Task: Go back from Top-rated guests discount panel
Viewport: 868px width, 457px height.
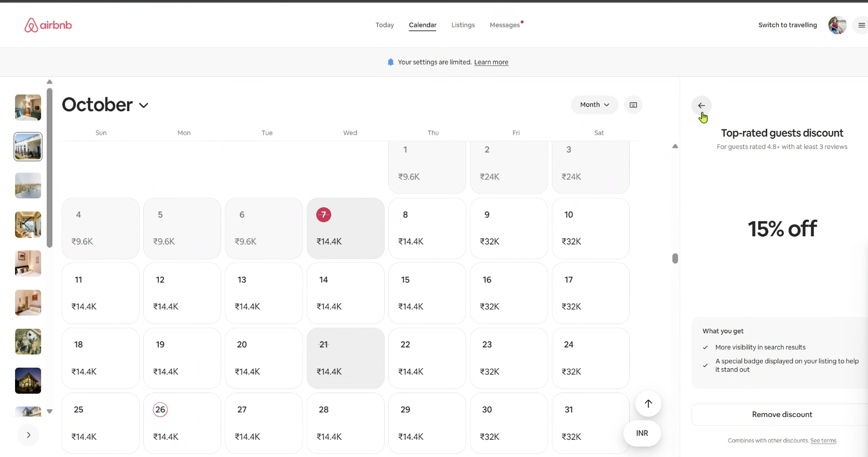Action: click(701, 105)
